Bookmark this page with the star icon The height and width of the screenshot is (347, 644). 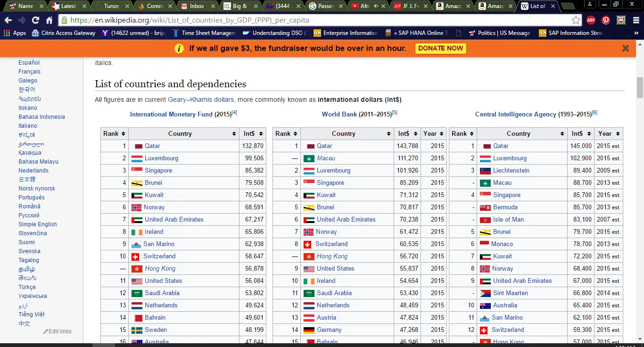coord(576,20)
